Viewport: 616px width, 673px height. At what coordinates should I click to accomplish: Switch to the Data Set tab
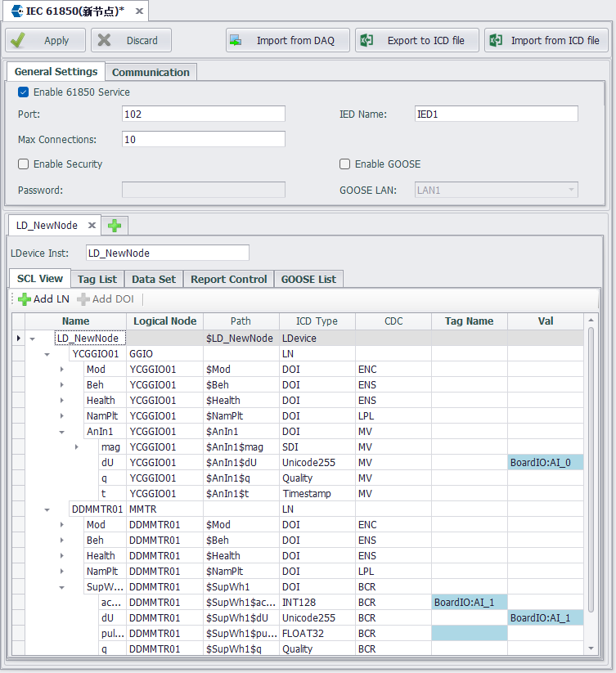pos(153,279)
